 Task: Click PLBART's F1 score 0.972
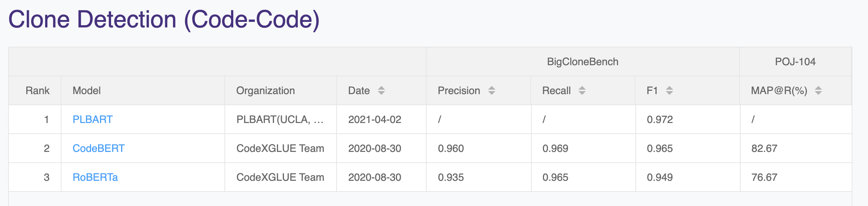[660, 119]
